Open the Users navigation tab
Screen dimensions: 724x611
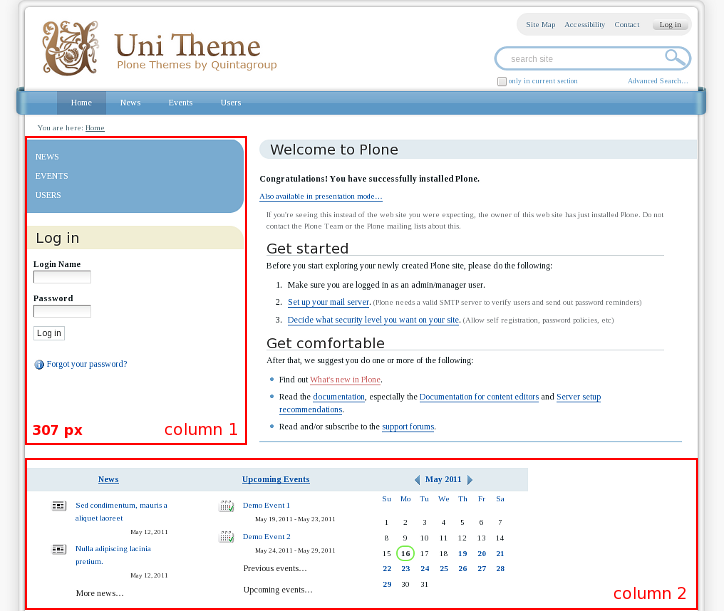[x=231, y=103]
